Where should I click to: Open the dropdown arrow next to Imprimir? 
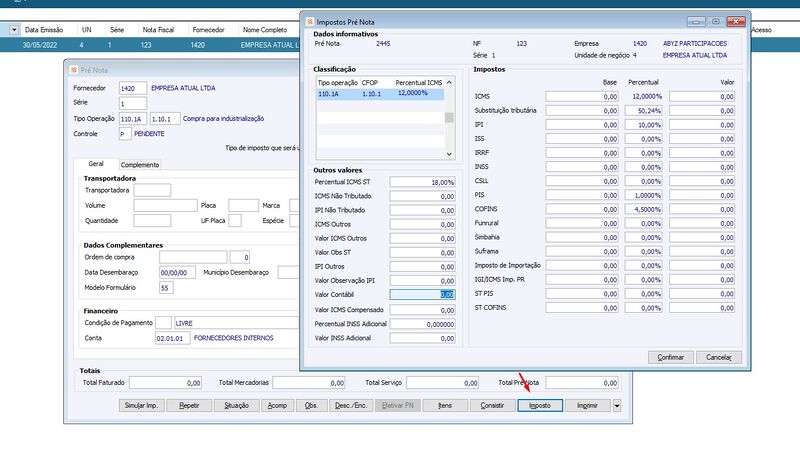617,406
